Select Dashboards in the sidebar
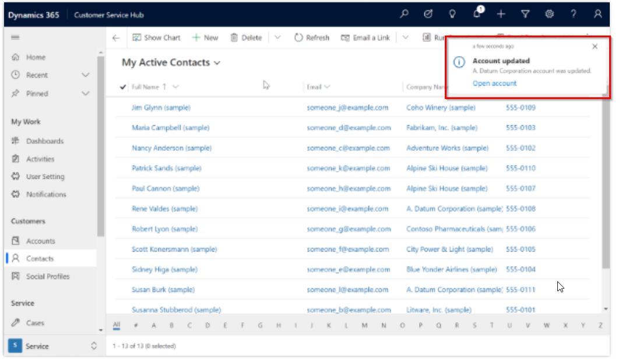The image size is (622, 364). (x=44, y=141)
